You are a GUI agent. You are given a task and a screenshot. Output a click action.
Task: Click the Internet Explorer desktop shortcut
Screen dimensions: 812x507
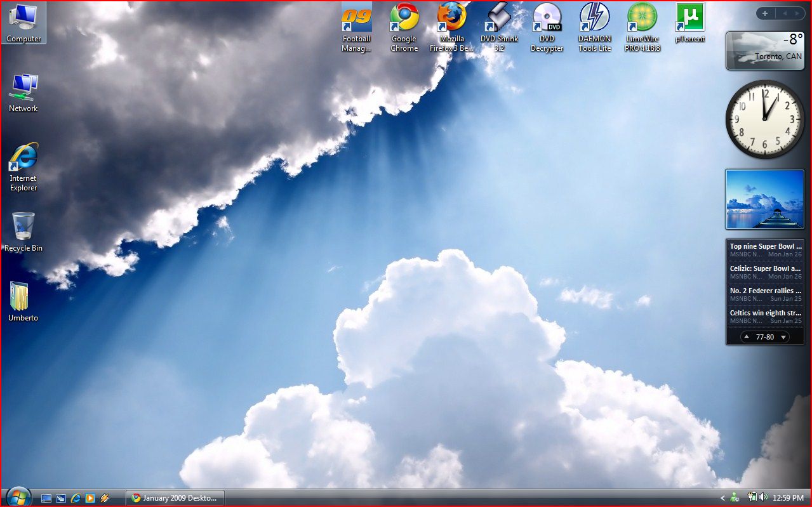click(23, 167)
